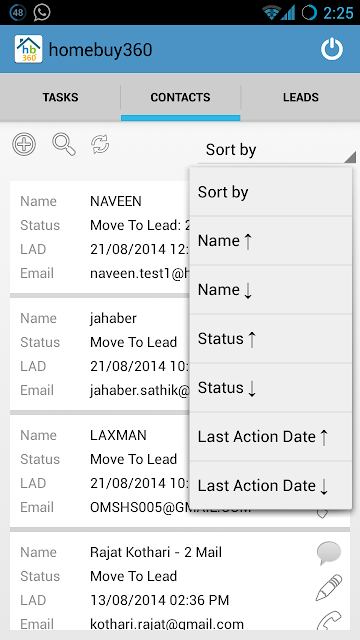The height and width of the screenshot is (640, 360).
Task: Select Name descending sort option
Action: [271, 290]
